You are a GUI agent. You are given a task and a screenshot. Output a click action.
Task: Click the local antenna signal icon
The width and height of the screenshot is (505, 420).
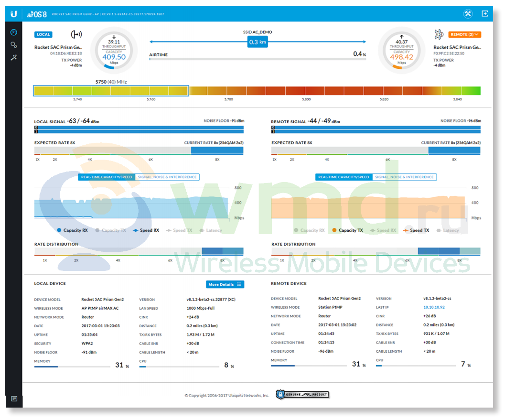click(x=76, y=34)
